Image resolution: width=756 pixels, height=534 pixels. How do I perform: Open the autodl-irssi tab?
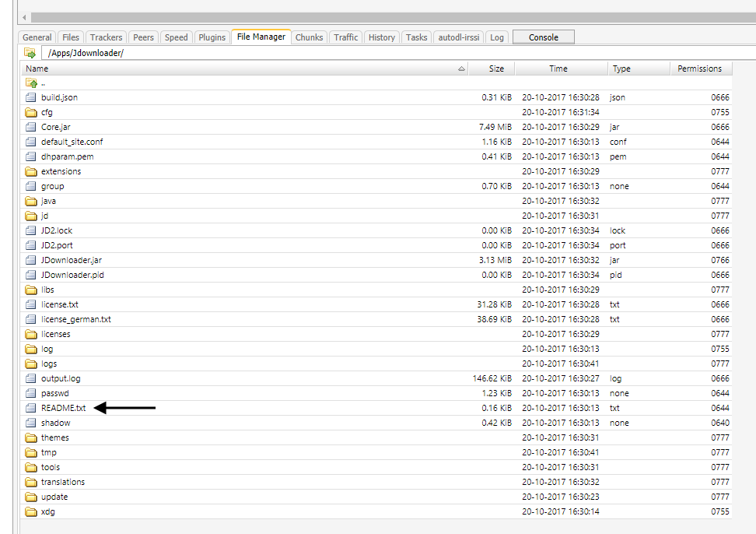click(459, 37)
